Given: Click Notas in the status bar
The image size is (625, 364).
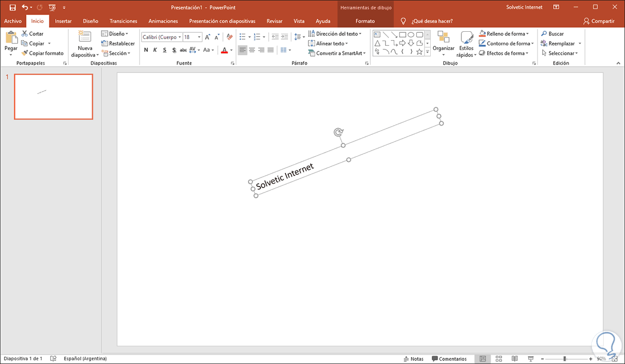Looking at the screenshot, I should point(414,359).
